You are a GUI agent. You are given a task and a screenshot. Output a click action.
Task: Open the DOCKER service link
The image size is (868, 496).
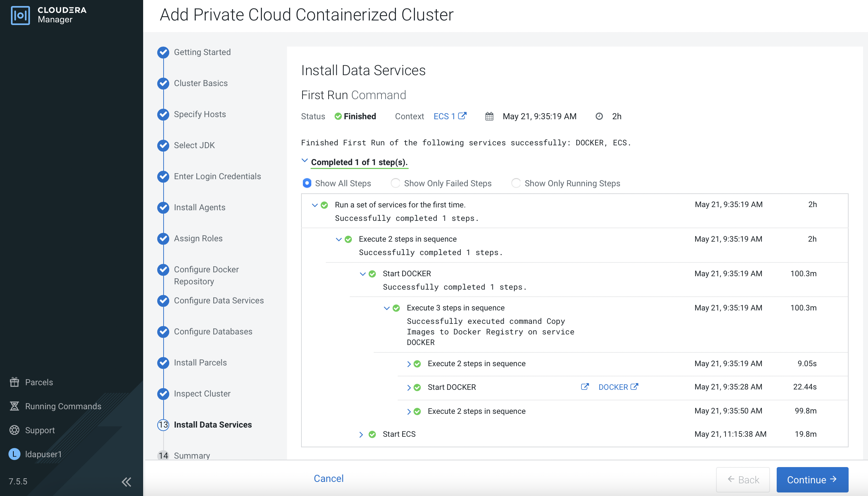coord(613,387)
